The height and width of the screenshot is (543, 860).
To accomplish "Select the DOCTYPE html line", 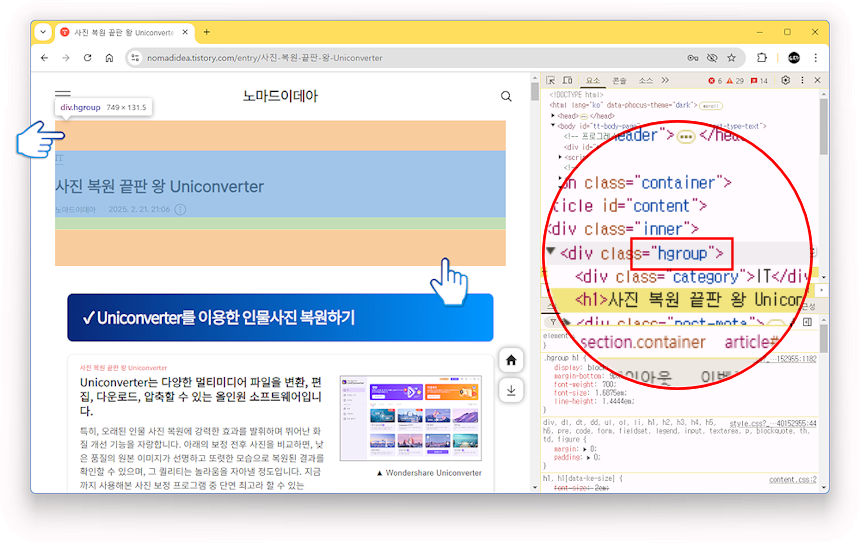I will click(576, 95).
